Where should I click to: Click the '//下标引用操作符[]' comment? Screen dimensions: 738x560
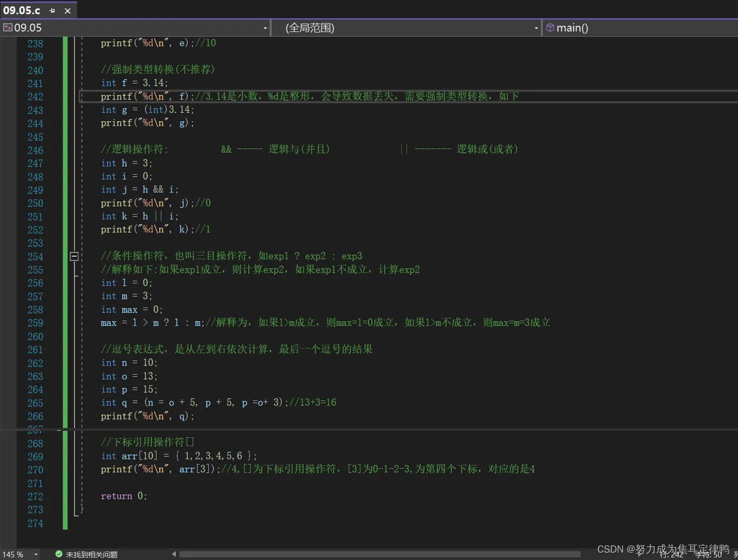point(148,442)
